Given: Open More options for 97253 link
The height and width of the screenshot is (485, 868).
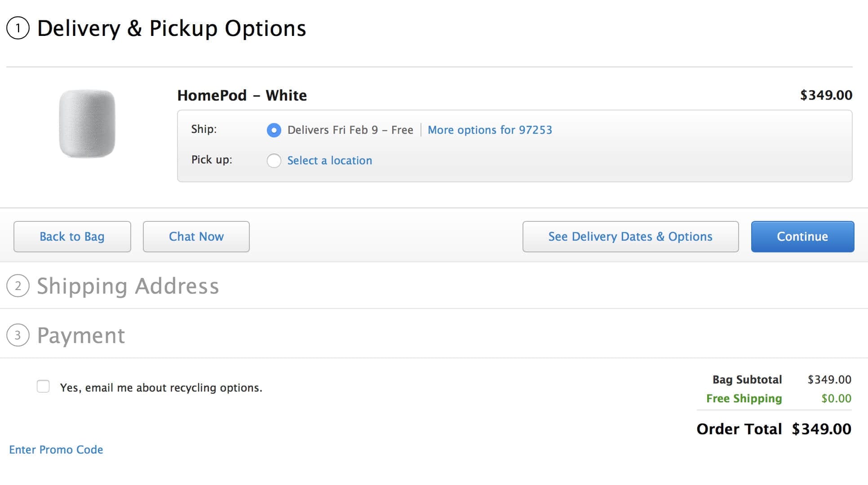Looking at the screenshot, I should [490, 130].
